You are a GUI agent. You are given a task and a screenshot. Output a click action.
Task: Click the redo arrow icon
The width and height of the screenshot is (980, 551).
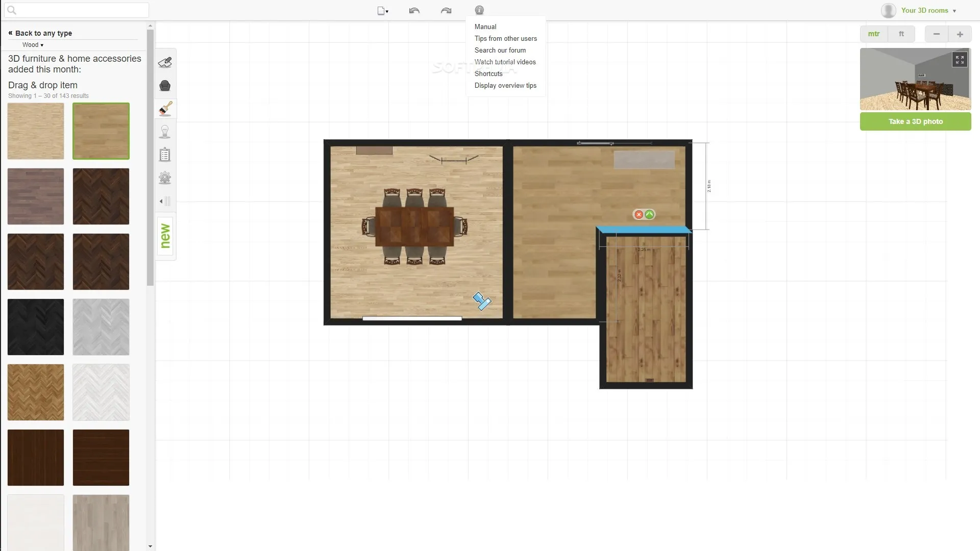tap(446, 11)
